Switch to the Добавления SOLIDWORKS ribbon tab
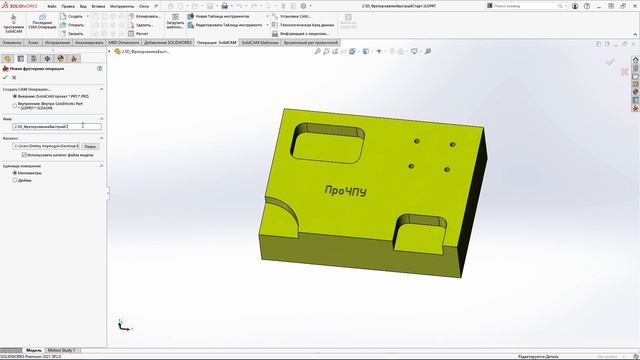 click(x=167, y=42)
